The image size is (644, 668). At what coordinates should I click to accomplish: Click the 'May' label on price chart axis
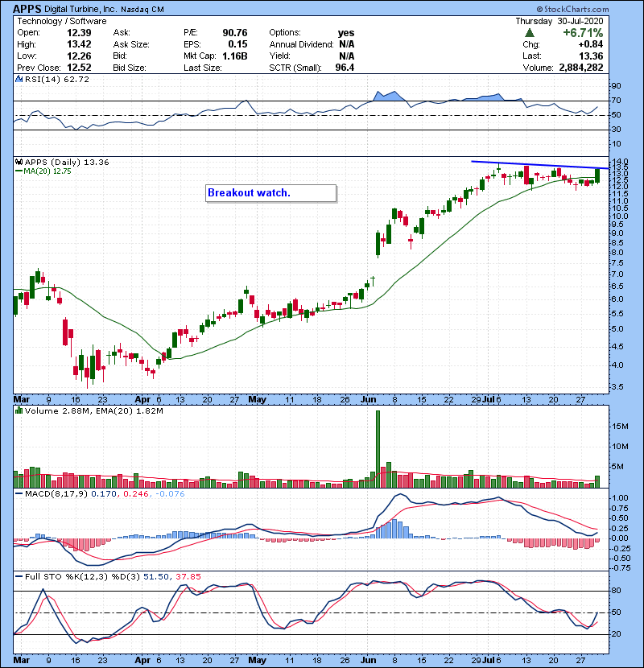pos(257,400)
